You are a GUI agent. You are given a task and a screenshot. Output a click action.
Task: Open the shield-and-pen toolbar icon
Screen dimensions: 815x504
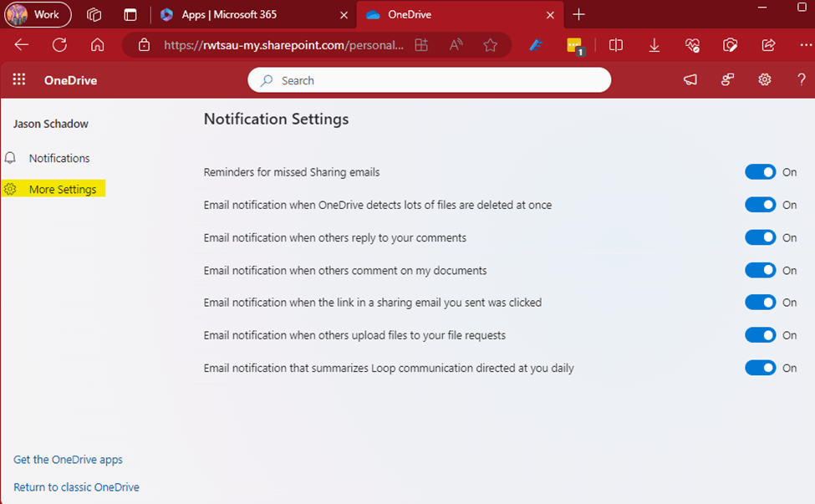pyautogui.click(x=731, y=45)
